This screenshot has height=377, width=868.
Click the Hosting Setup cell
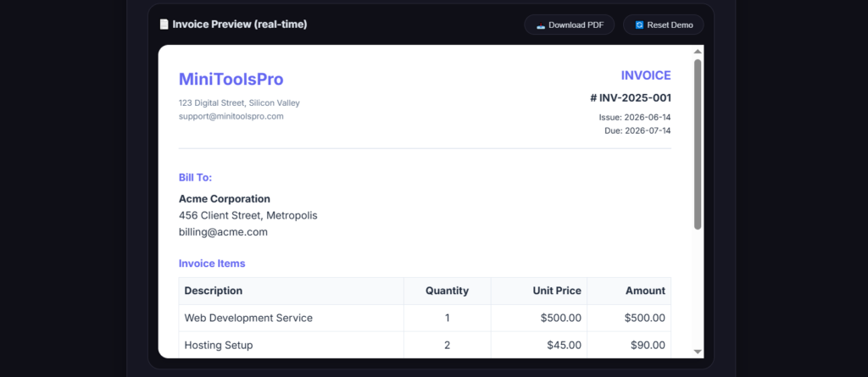pos(292,345)
